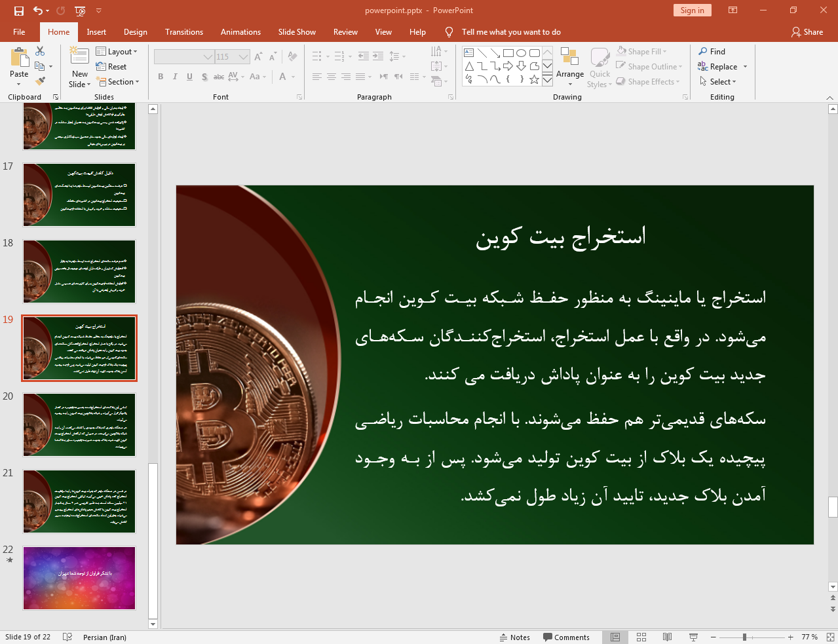This screenshot has width=838, height=644.
Task: Open the Transitions tab
Action: [184, 31]
